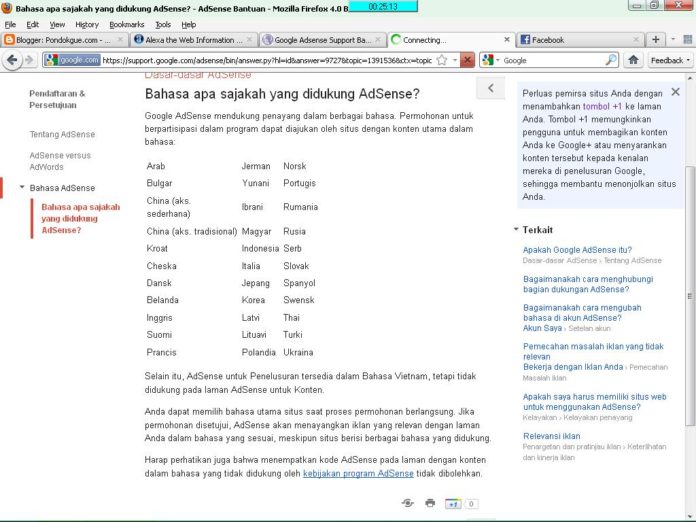The height and width of the screenshot is (522, 696).
Task: Collapse Bahasa AdSense tree item
Action: [22, 187]
